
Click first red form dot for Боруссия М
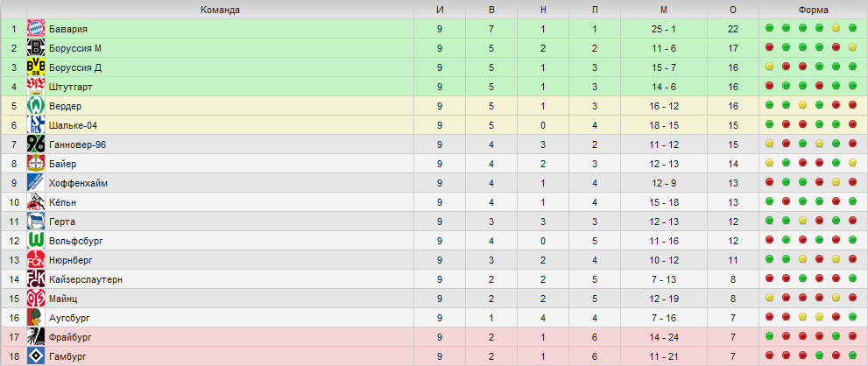point(770,47)
